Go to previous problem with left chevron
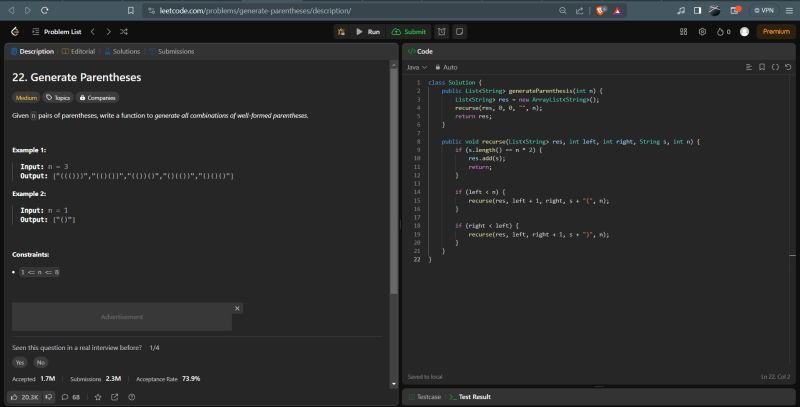Screen dimensions: 800x407 tap(93, 32)
